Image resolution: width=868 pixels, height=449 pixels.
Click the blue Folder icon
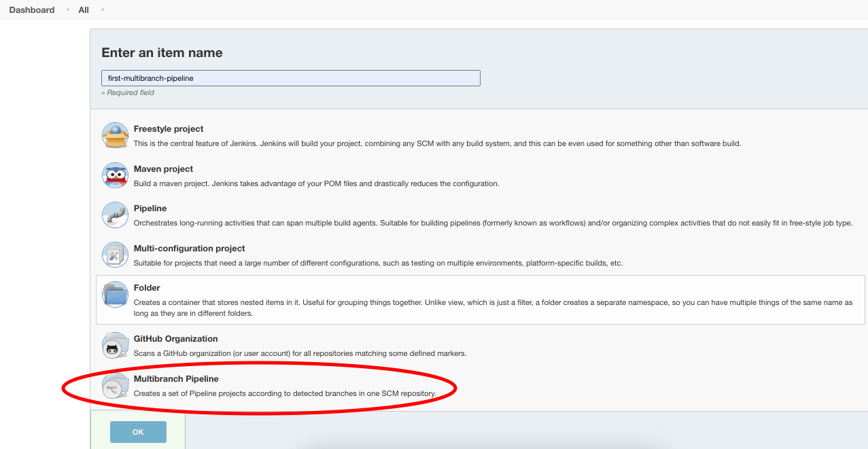pyautogui.click(x=115, y=294)
